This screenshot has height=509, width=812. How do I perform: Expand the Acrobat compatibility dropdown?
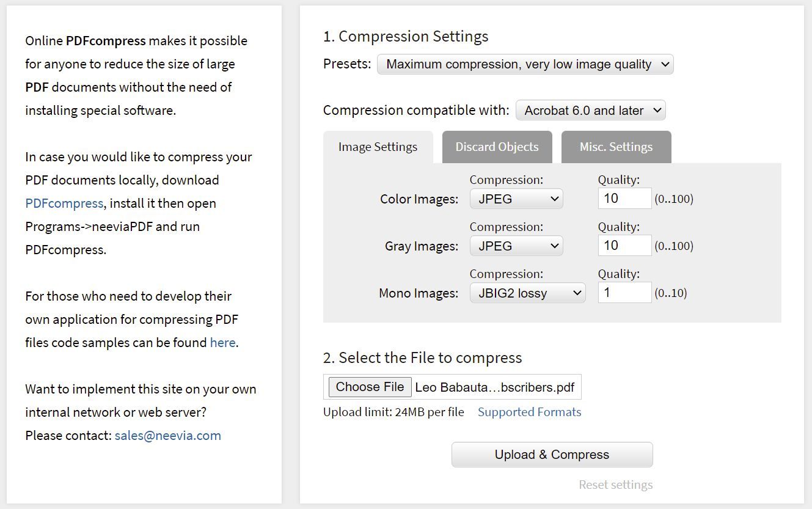click(590, 111)
